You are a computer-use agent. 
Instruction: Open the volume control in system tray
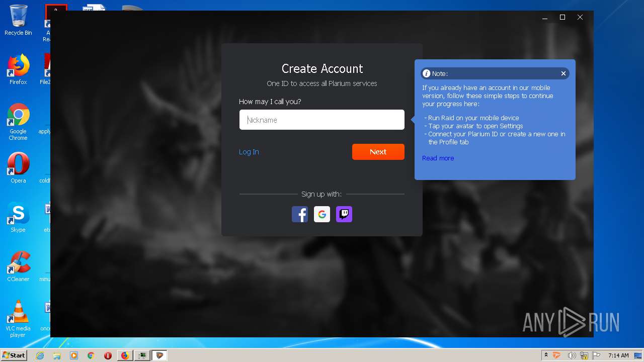coord(572,355)
